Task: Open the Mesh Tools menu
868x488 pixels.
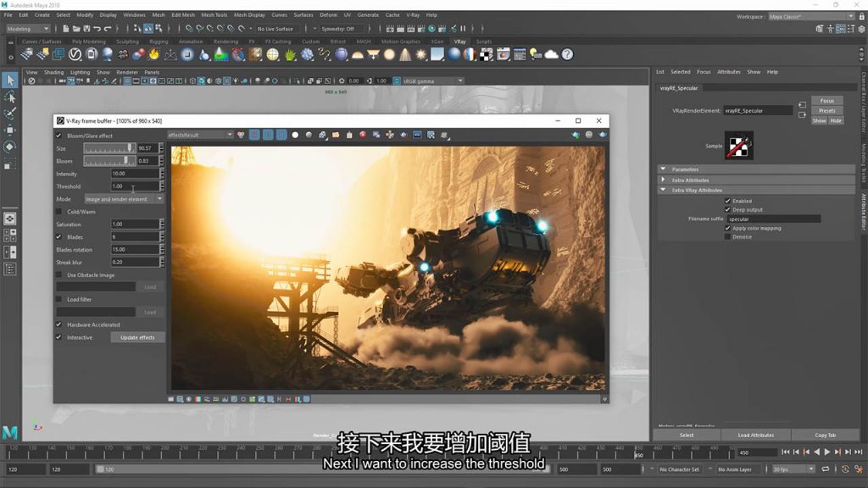Action: (x=214, y=15)
